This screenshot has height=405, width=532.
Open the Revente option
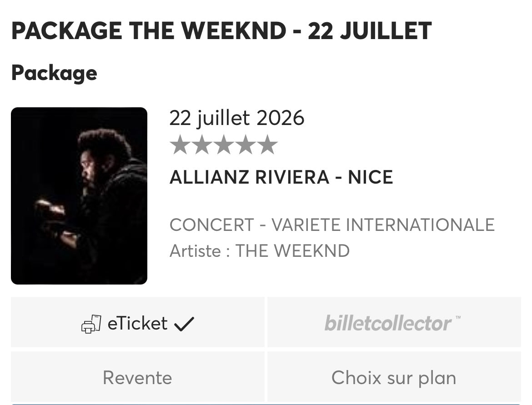tap(137, 378)
